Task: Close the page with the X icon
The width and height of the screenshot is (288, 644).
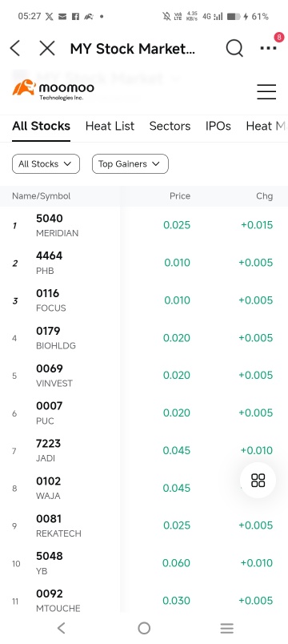Action: (47, 49)
